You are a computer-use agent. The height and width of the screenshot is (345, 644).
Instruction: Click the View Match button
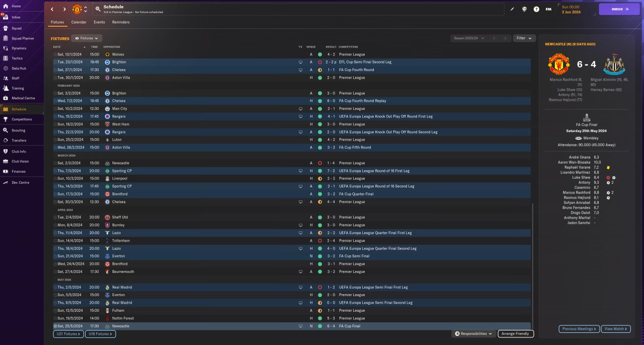[x=615, y=329]
